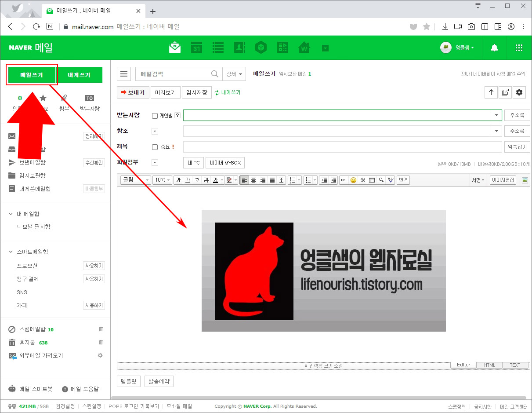Expand the 10pt font size dropdown
Viewport: 532px width, 413px height.
[163, 179]
